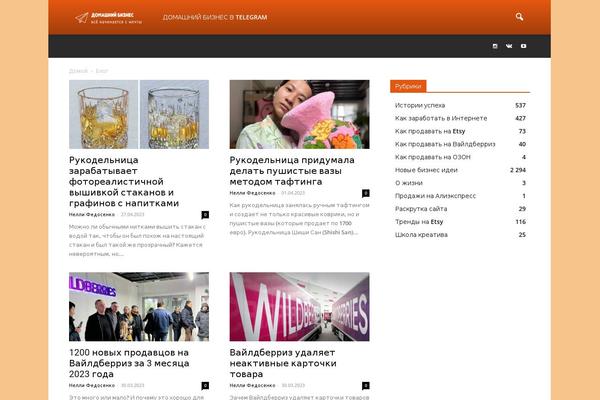Screen dimensions: 600x400
Task: Open comment count badge on 1200 sellers article
Action: click(205, 385)
